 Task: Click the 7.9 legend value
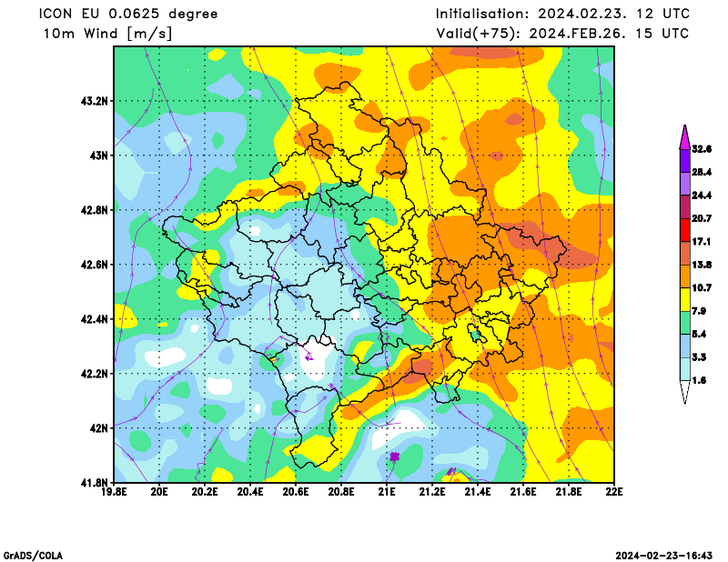pyautogui.click(x=699, y=311)
